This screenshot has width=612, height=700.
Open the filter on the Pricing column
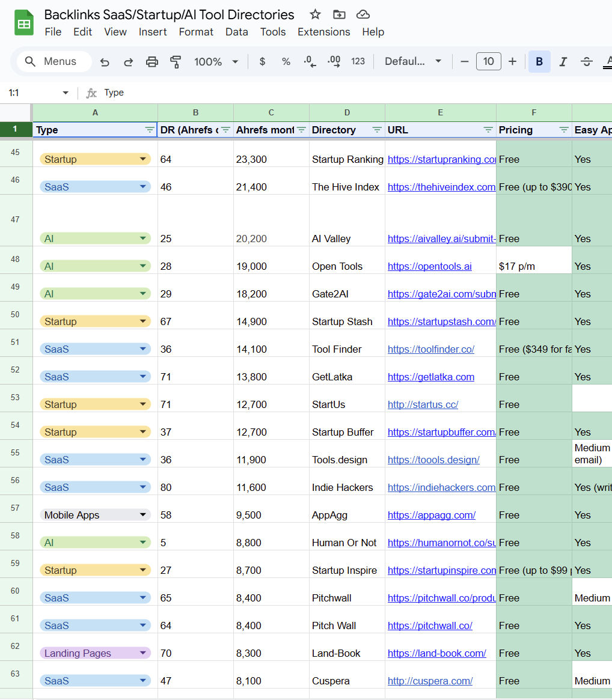[564, 130]
